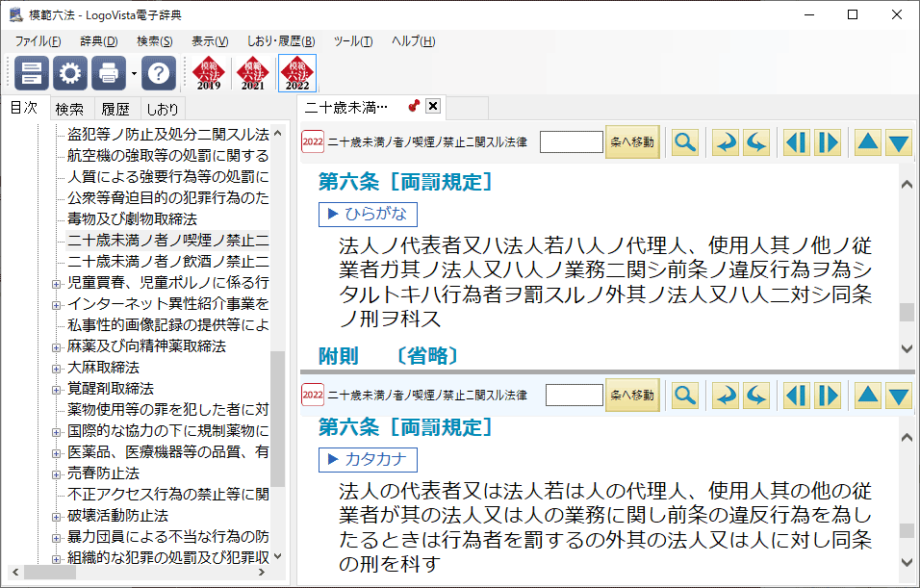Screen dimensions: 920x588
Task: Open the settings gear toolbar icon
Action: [70, 73]
